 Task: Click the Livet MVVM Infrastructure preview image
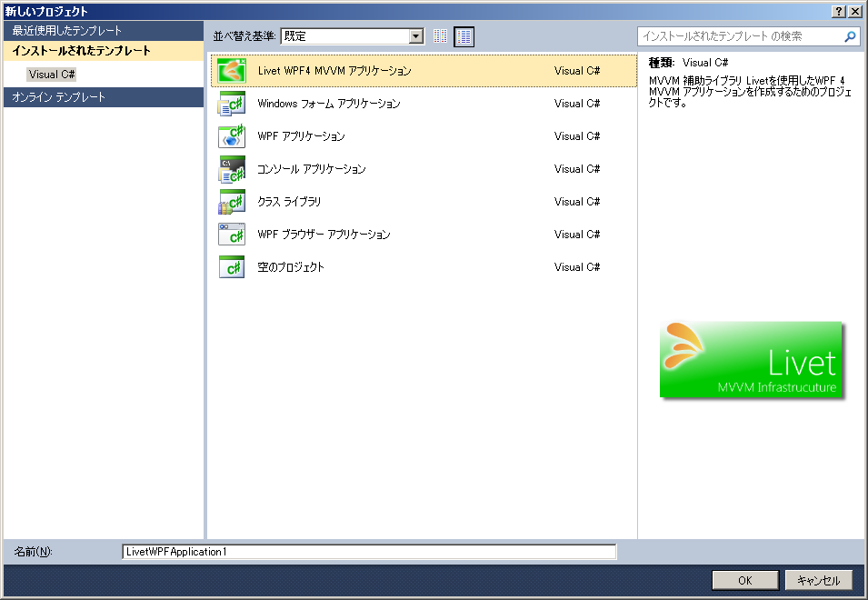click(751, 360)
